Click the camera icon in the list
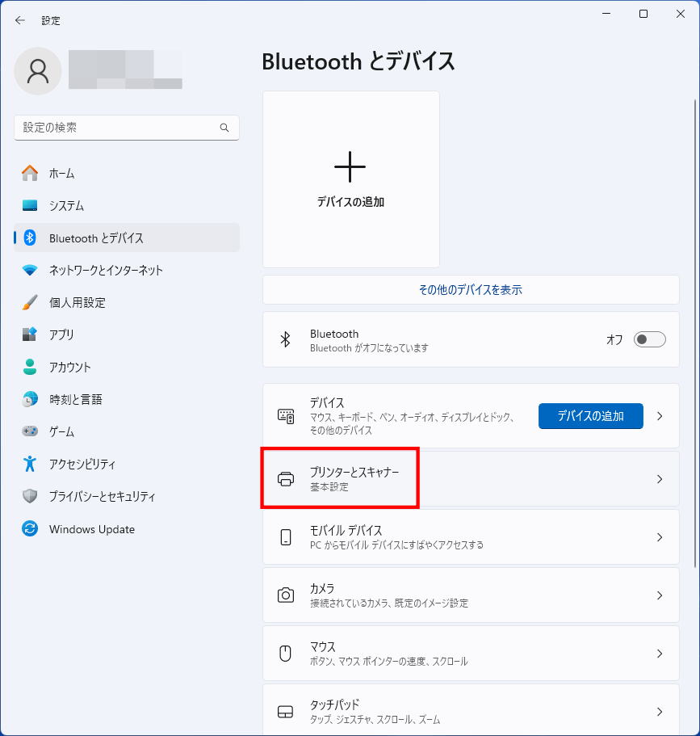 [x=286, y=595]
